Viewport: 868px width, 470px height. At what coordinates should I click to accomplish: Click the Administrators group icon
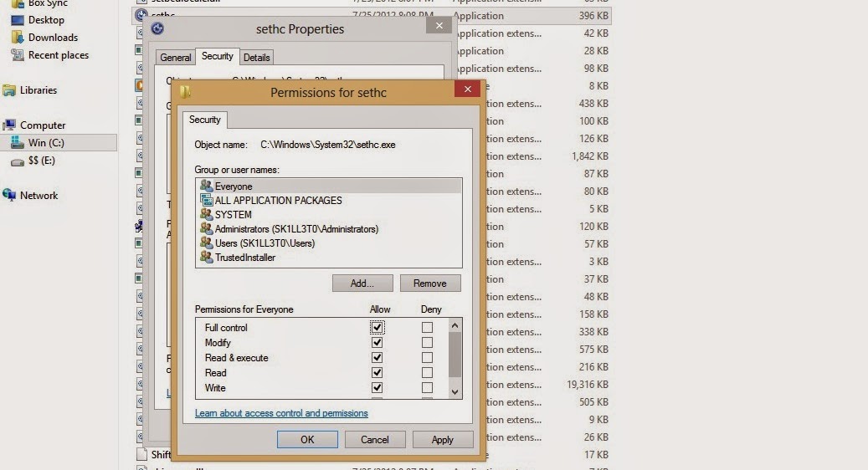(207, 228)
